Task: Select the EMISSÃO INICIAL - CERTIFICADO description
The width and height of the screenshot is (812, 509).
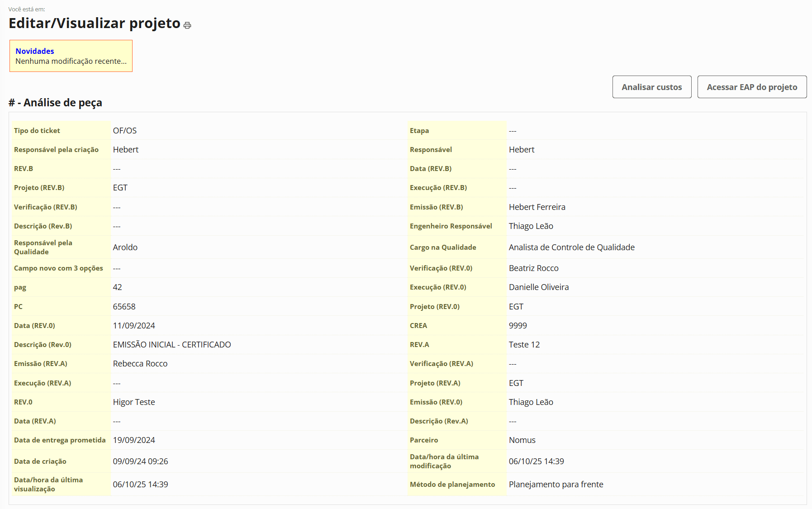Action: point(172,345)
